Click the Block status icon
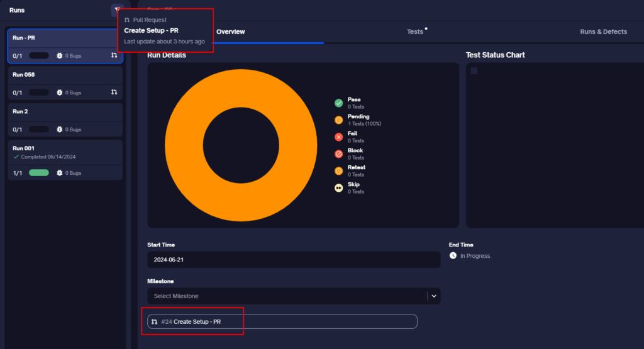Screen dimensions: 644x349 point(338,154)
